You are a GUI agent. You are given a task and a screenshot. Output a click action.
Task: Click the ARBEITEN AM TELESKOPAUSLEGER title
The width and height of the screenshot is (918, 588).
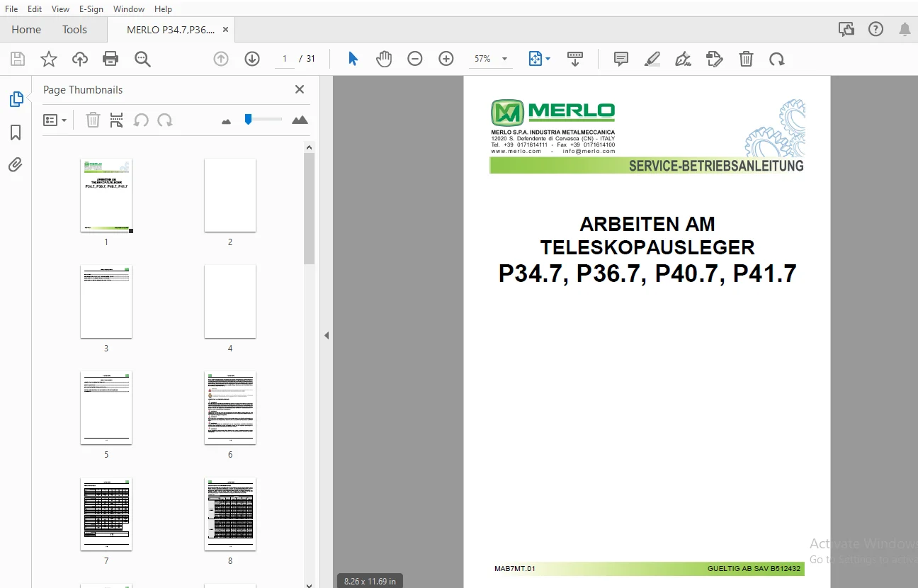click(647, 235)
